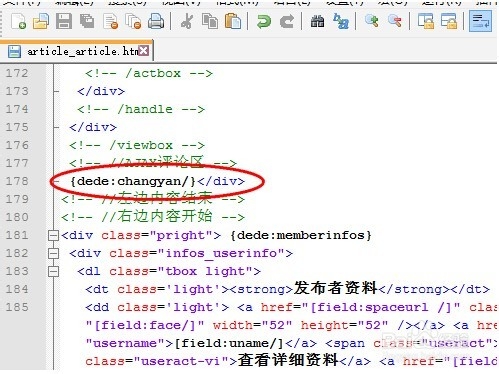Toggle synchronized vertical scrolling icon

(x=426, y=21)
